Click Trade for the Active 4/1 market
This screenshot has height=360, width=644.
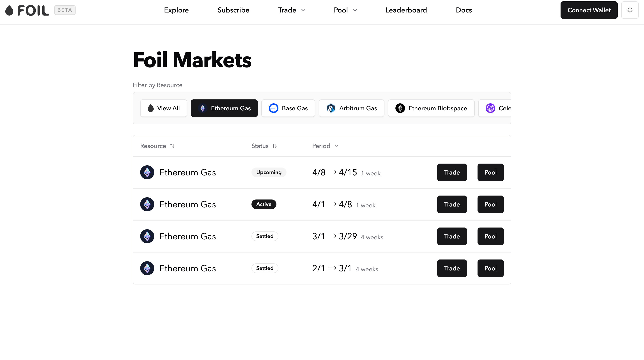[452, 204]
